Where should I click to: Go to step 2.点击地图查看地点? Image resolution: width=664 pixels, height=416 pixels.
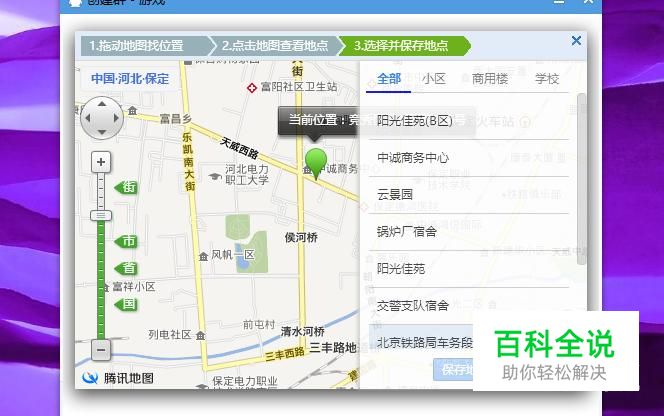274,46
